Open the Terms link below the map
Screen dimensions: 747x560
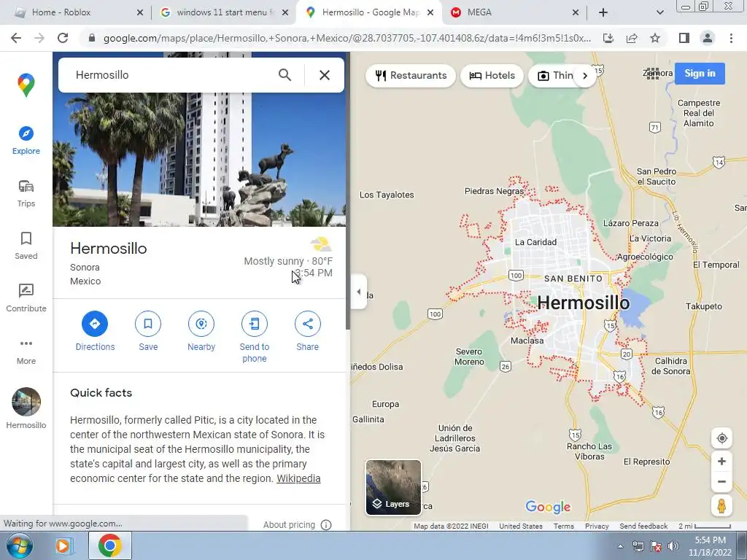(x=563, y=526)
